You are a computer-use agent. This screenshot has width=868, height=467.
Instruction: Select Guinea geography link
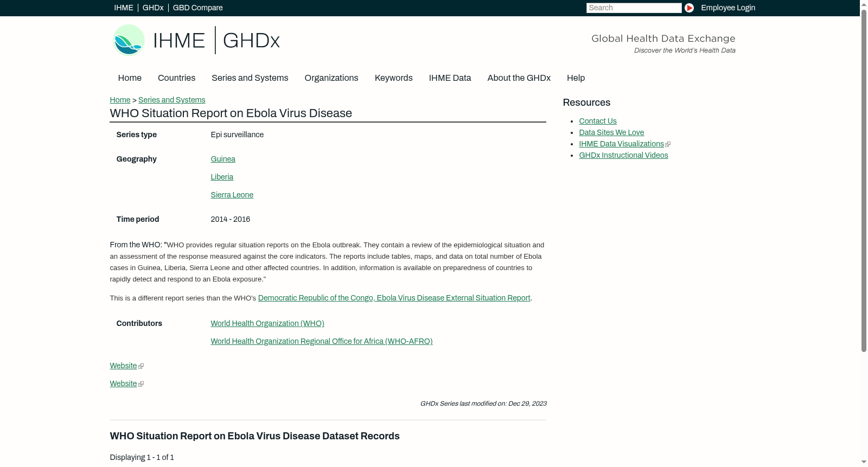tap(222, 159)
